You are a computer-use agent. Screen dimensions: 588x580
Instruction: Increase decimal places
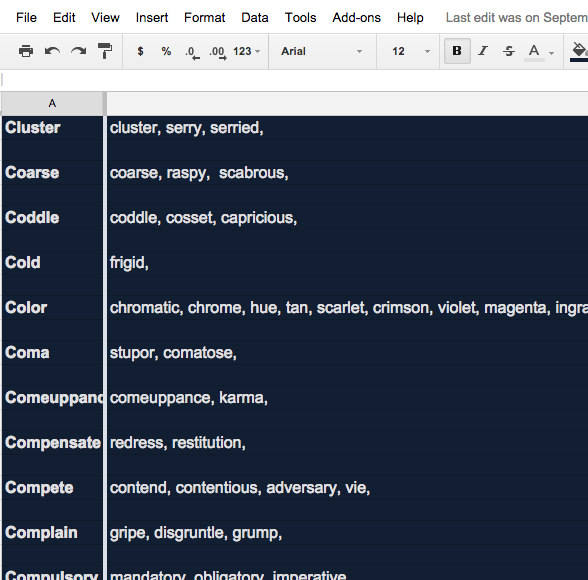[218, 52]
